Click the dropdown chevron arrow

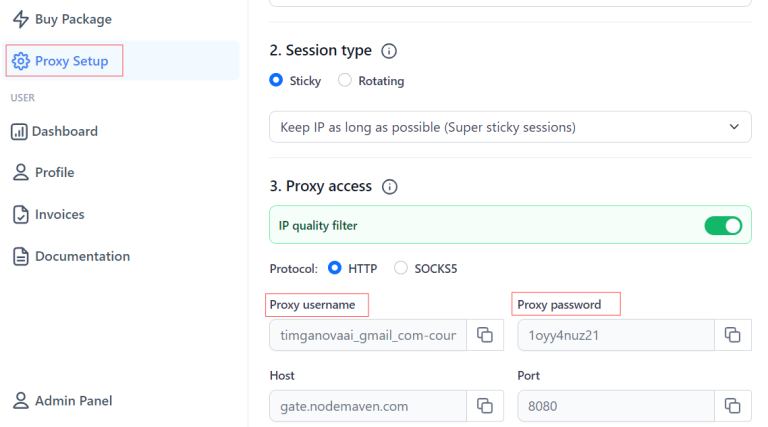[x=734, y=127]
